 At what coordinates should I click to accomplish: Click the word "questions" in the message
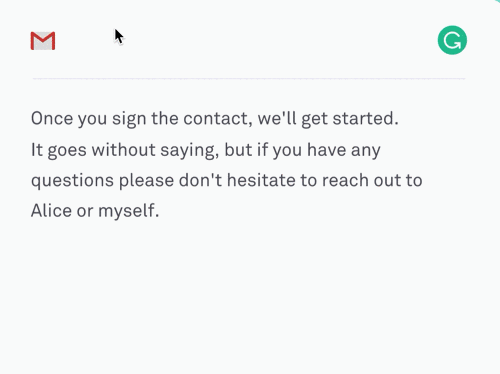coord(72,181)
